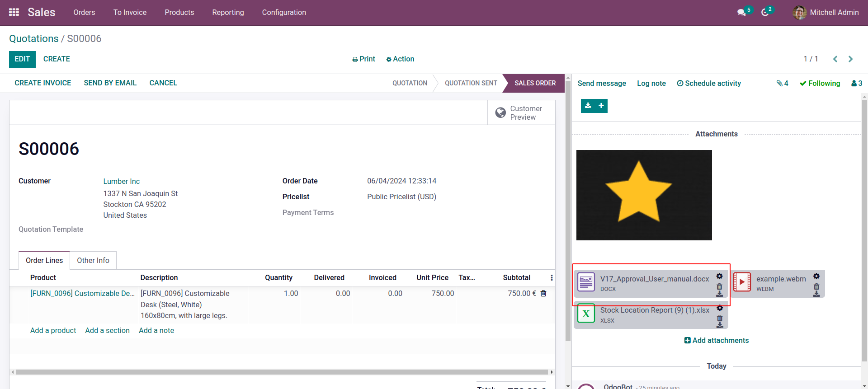Open the Reporting menu
This screenshot has width=868, height=389.
(228, 12)
